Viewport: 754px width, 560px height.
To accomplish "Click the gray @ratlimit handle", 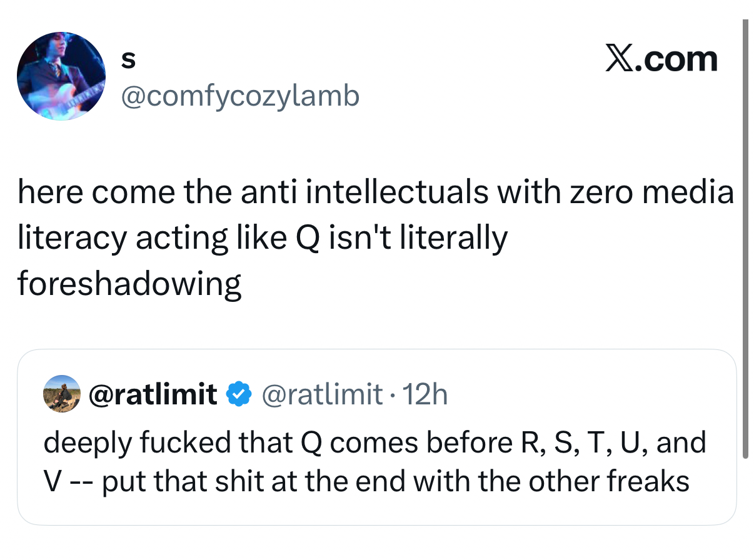I will point(321,394).
